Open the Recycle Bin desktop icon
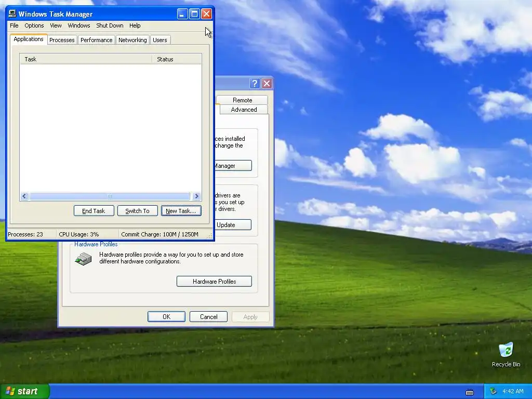The height and width of the screenshot is (399, 532). 506,355
